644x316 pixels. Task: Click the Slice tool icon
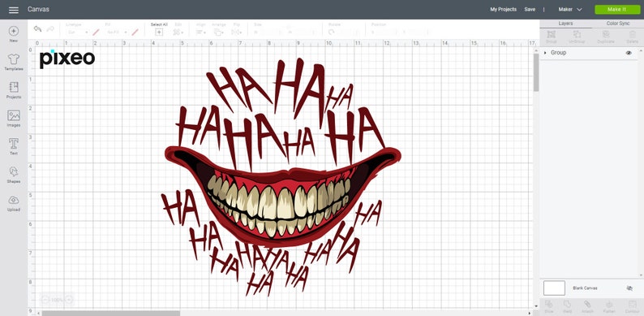tap(549, 305)
